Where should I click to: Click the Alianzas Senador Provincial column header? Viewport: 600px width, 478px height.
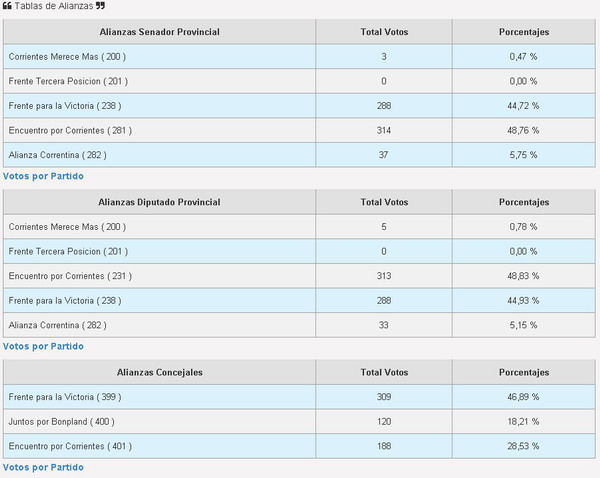(x=160, y=32)
